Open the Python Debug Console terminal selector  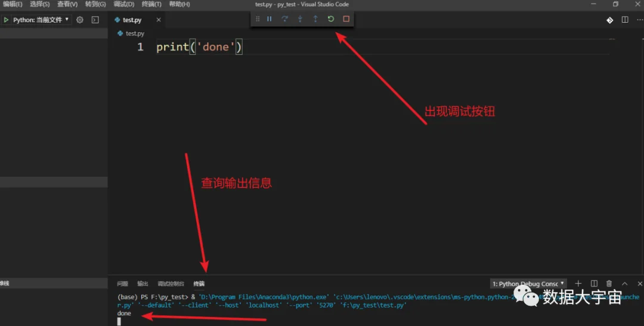[528, 284]
